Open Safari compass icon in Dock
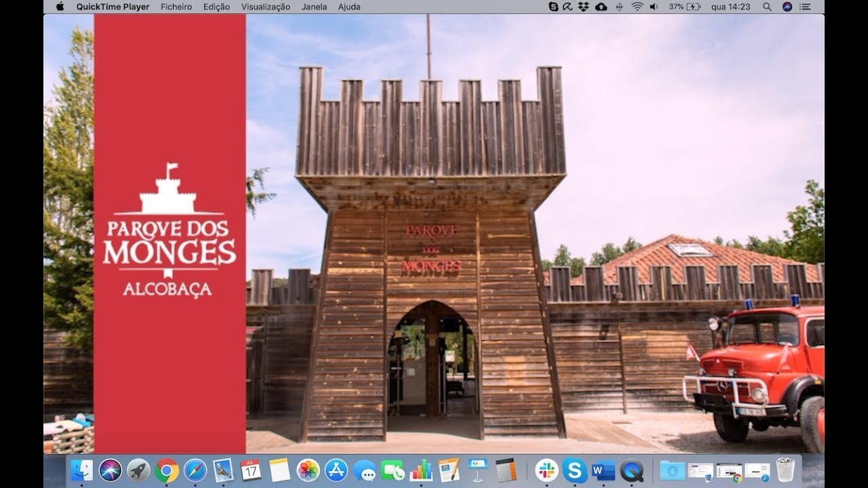 coord(195,470)
